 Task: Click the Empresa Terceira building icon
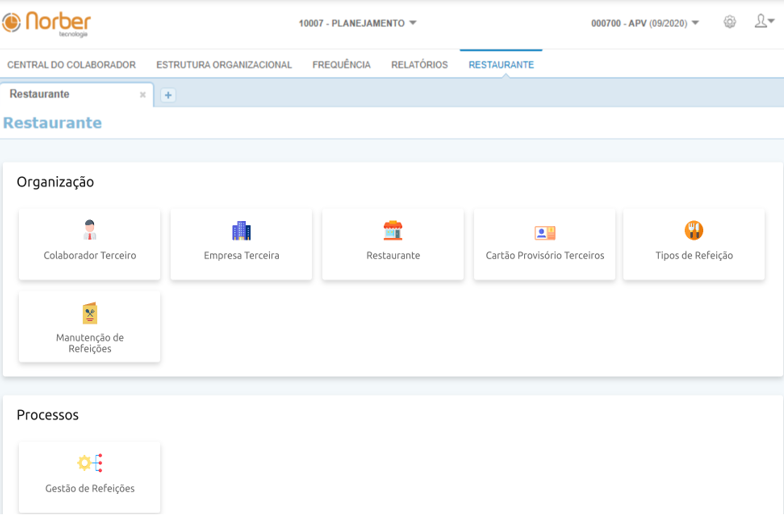click(241, 231)
